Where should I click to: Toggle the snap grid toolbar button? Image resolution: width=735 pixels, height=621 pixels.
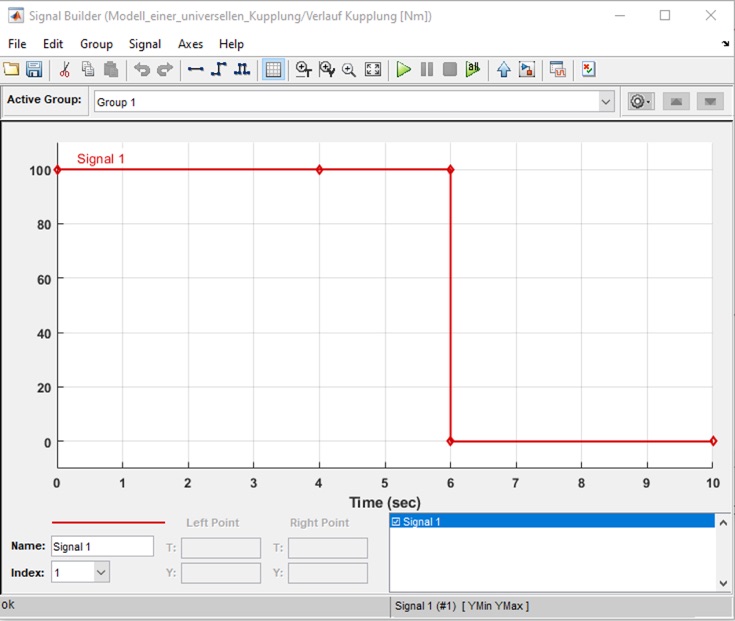pyautogui.click(x=273, y=70)
